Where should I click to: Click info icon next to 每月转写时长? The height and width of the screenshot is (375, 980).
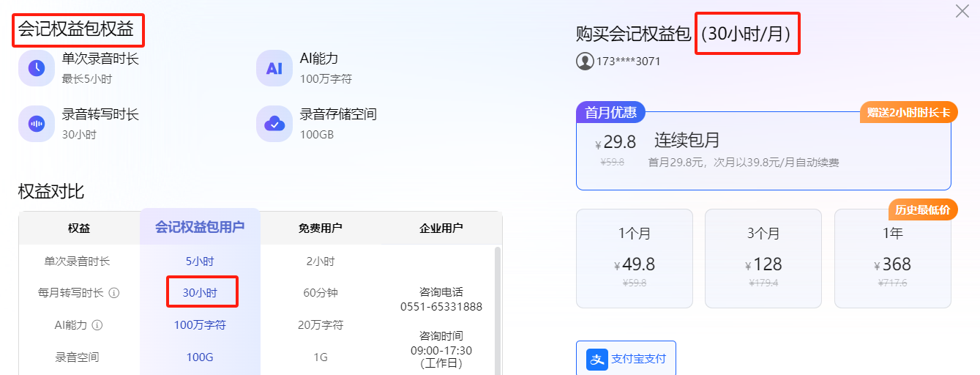114,293
